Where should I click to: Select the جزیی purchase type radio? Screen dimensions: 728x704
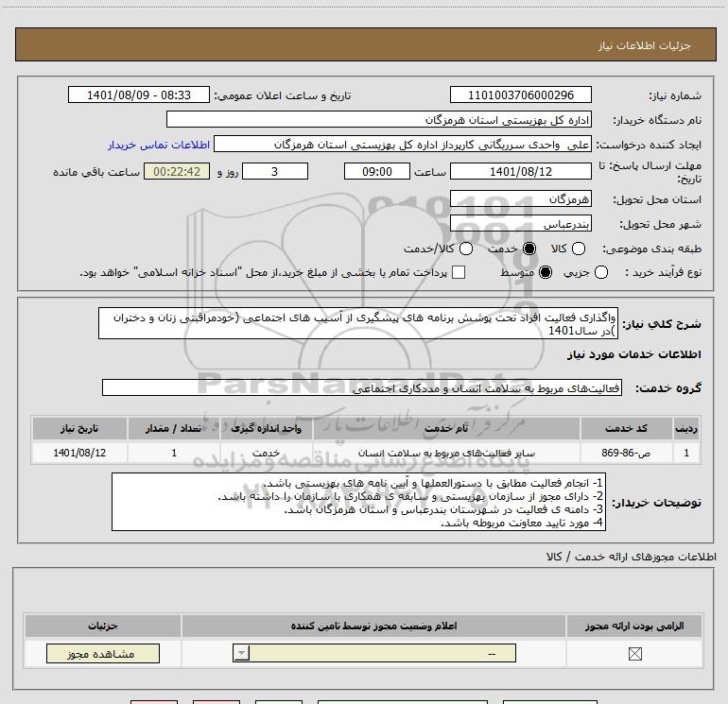(x=601, y=272)
